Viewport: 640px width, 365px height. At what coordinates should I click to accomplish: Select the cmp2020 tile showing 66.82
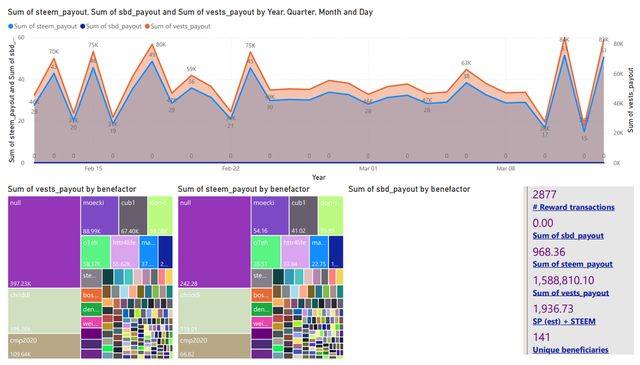coord(214,346)
